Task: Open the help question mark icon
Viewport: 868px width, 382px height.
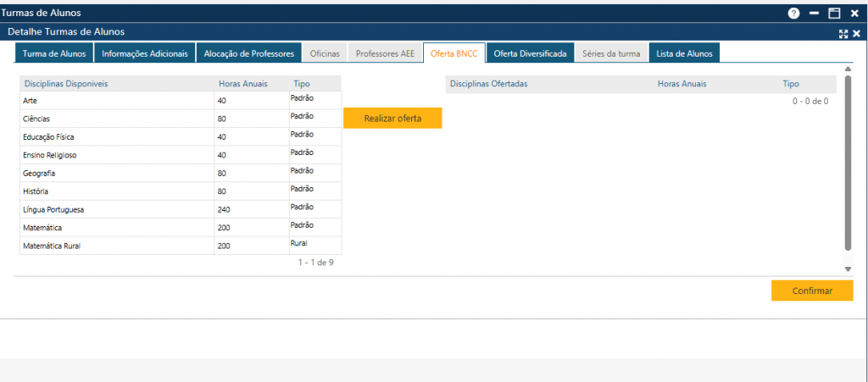Action: 793,14
